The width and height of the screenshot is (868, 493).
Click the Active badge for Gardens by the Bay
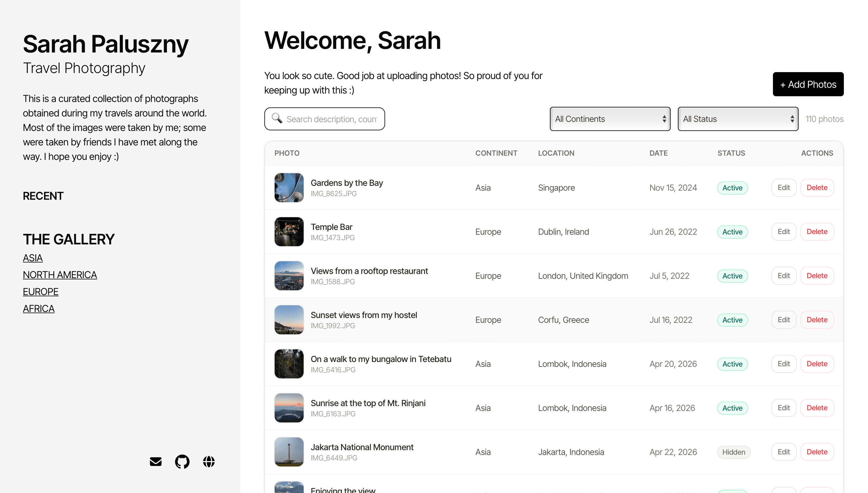pos(732,188)
